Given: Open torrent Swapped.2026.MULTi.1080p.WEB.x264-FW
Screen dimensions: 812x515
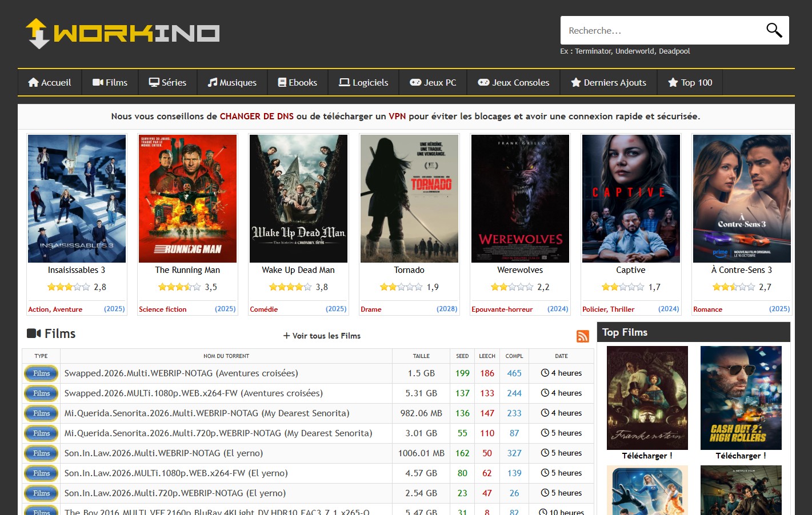Looking at the screenshot, I should coord(194,393).
